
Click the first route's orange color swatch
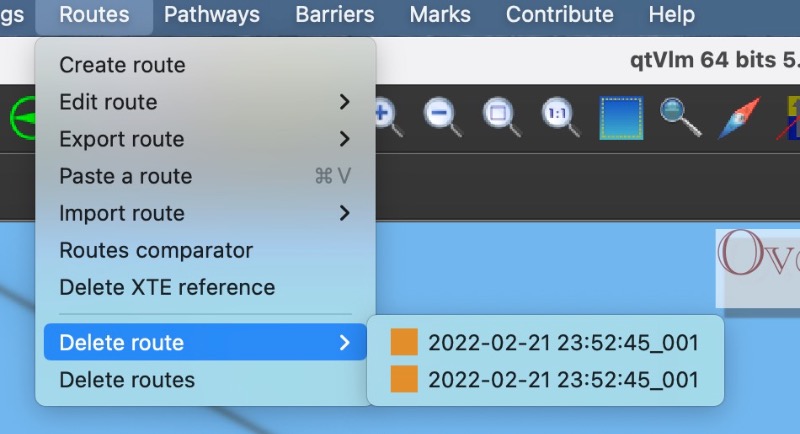click(x=404, y=342)
